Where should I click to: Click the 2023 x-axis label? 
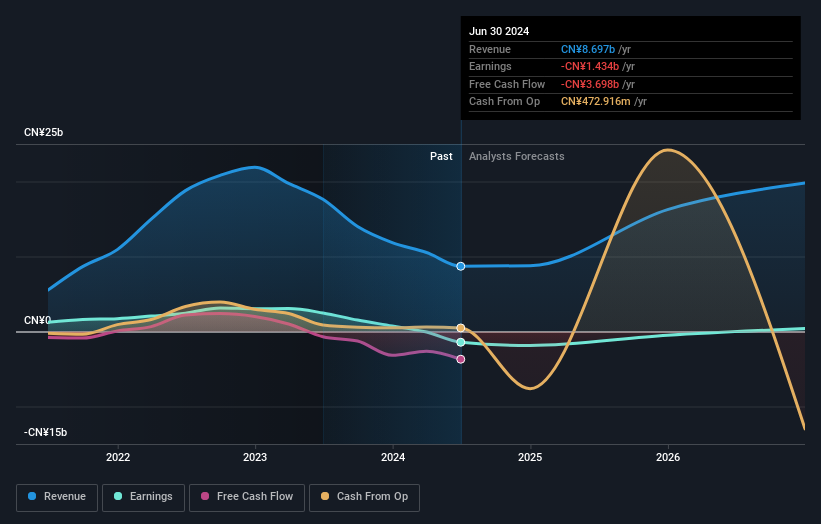255,457
